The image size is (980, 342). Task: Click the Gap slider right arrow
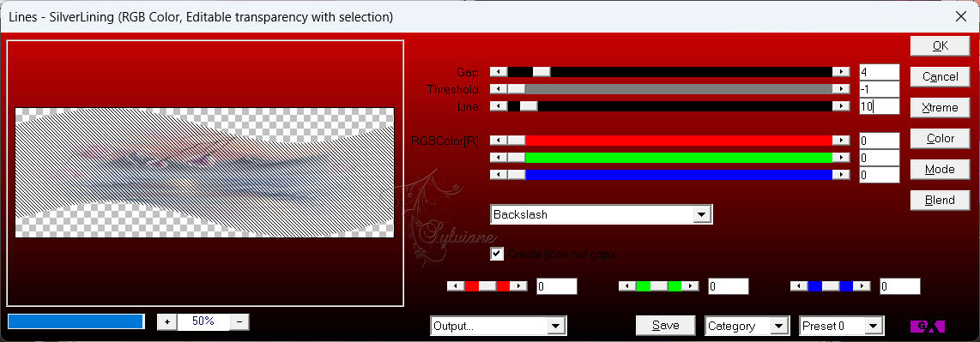[x=841, y=72]
